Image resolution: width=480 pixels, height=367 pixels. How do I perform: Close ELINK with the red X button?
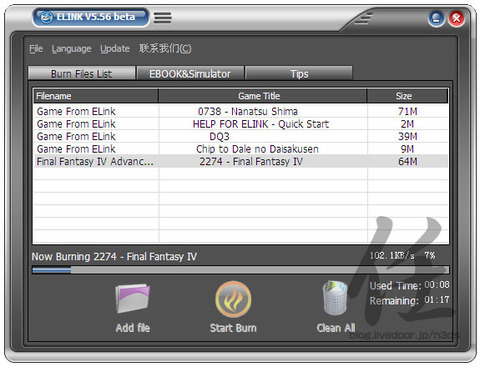(456, 18)
